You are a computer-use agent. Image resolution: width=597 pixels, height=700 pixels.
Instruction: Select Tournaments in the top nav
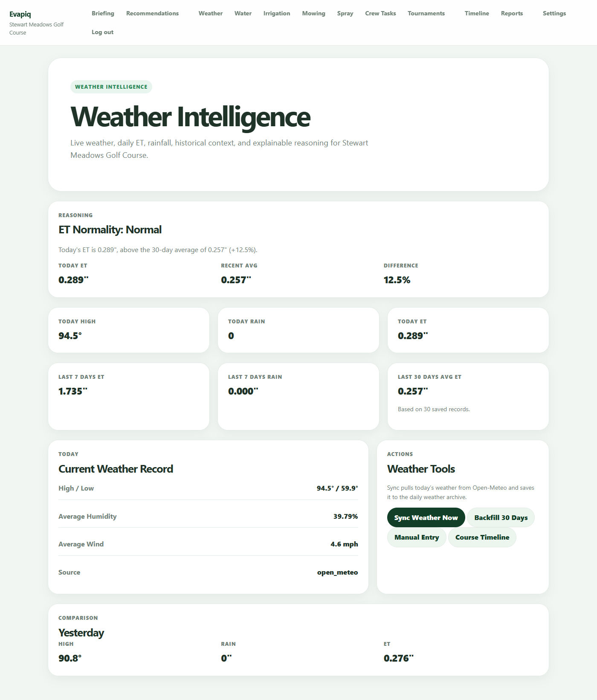tap(426, 13)
